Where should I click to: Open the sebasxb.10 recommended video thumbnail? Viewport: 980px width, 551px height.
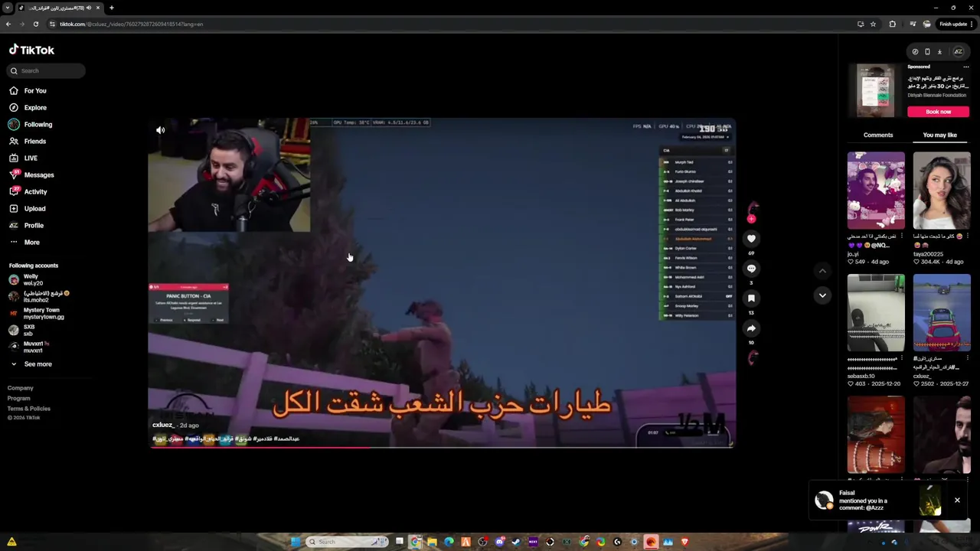click(876, 312)
